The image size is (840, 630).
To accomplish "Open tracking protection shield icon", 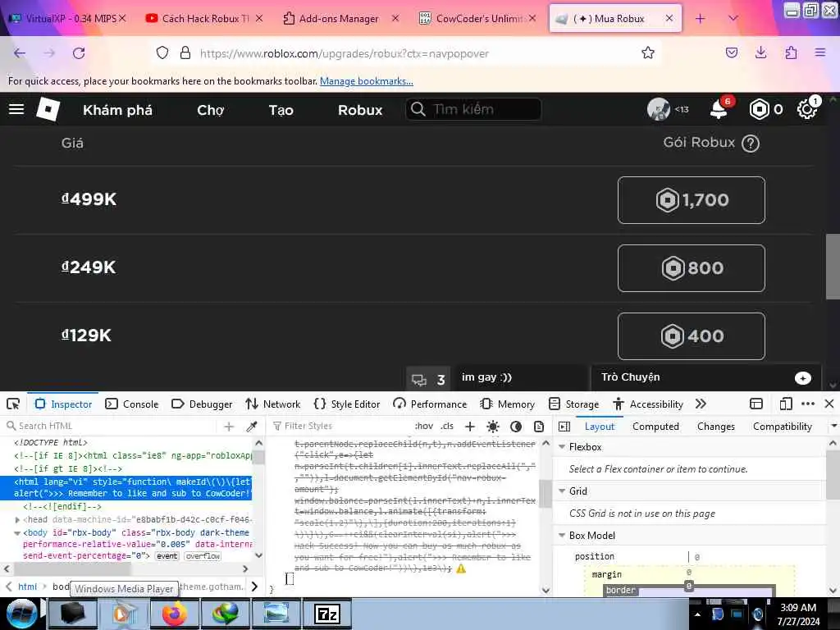I will [162, 52].
